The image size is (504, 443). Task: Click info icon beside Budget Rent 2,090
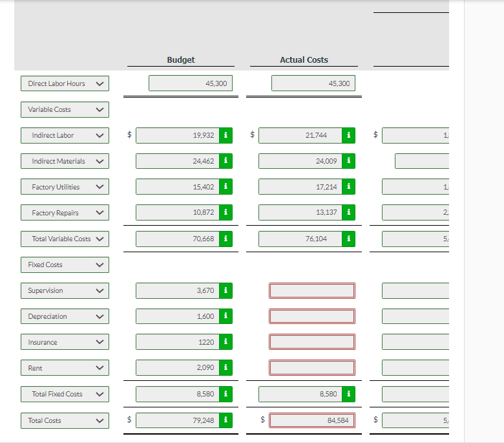[x=226, y=367]
